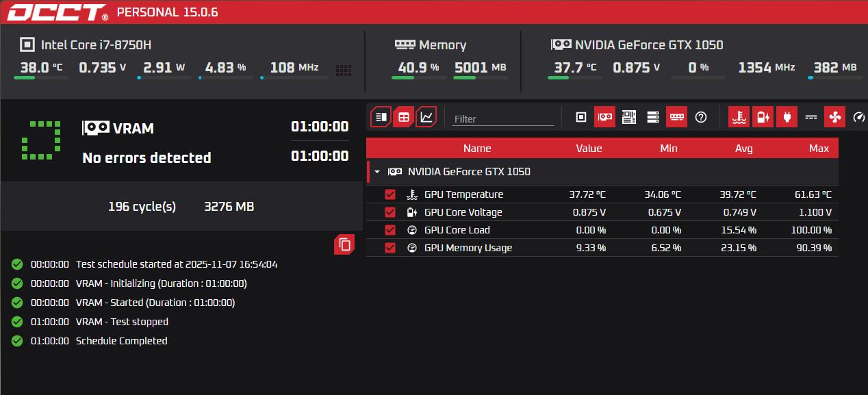
Task: Click the GPU Core Load row
Action: pos(457,230)
